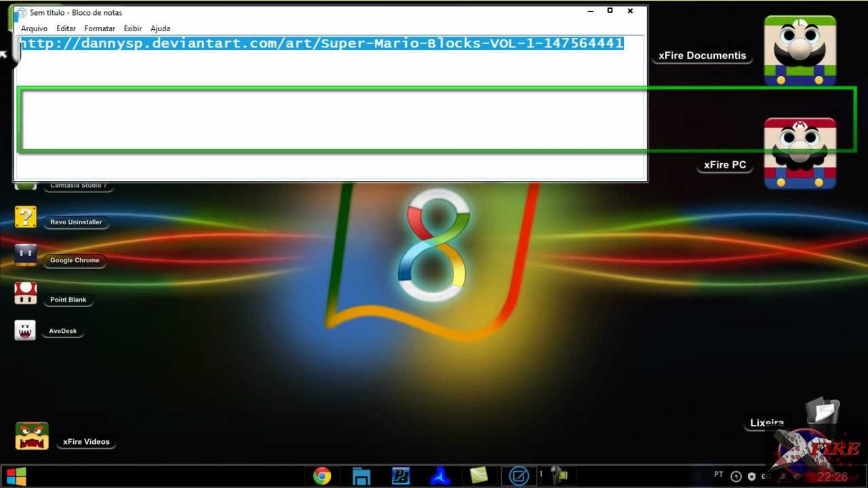Start AveDesk using its Boo icon

(25, 330)
